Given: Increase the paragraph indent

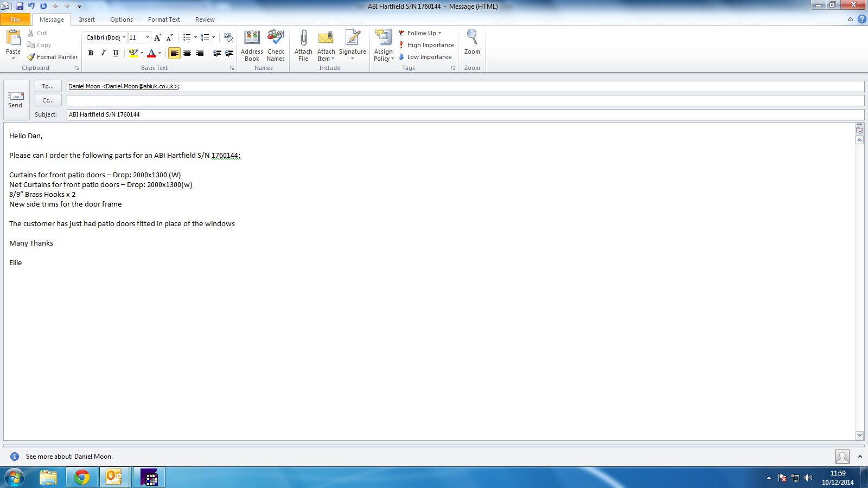Looking at the screenshot, I should point(229,53).
